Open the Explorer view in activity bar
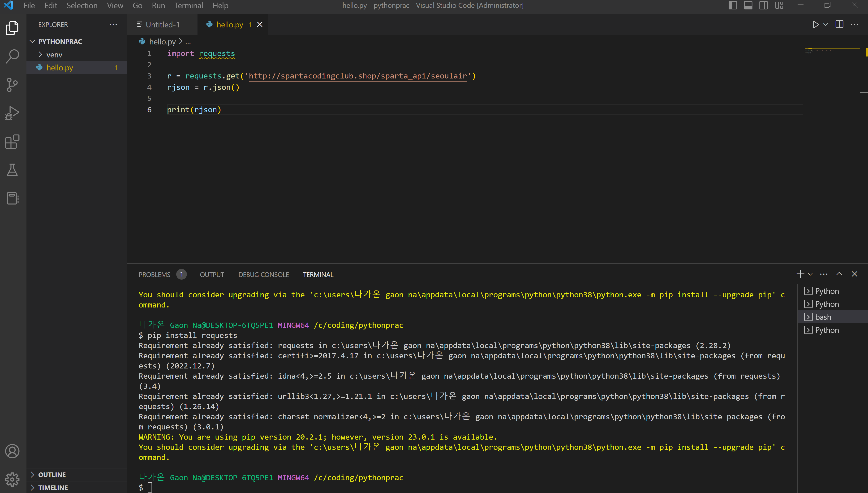The width and height of the screenshot is (868, 493). 12,28
